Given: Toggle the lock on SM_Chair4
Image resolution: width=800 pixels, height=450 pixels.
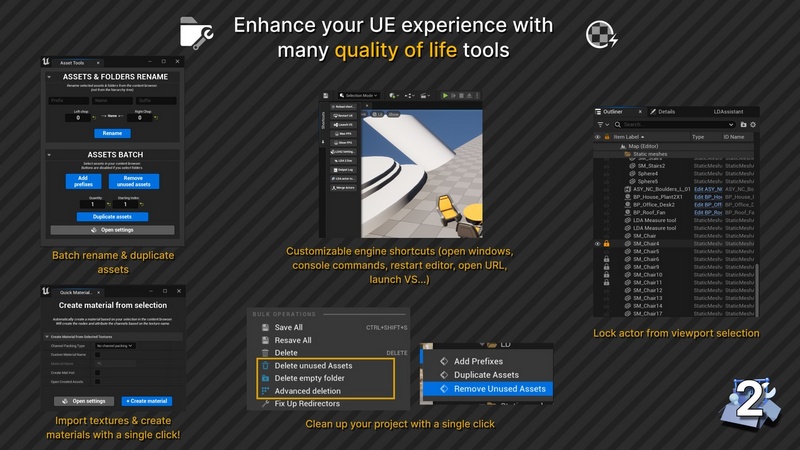Looking at the screenshot, I should click(x=607, y=243).
